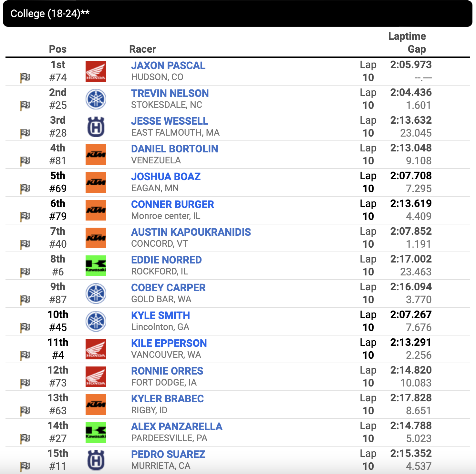Select the Kawasaki icon beside Eddie Norred
Screen dimensions: 476x474
96,266
